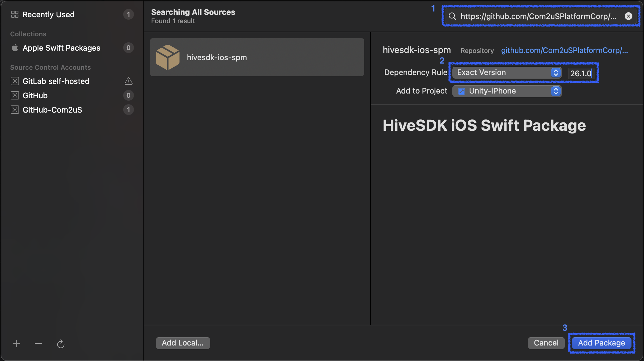The height and width of the screenshot is (361, 644).
Task: Select GitLab self-hosted account
Action: coord(56,81)
